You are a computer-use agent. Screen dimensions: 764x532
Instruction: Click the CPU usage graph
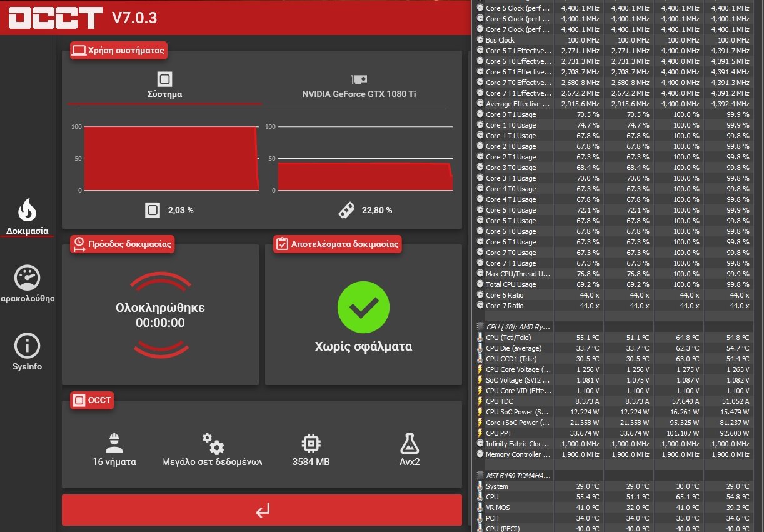click(x=170, y=158)
